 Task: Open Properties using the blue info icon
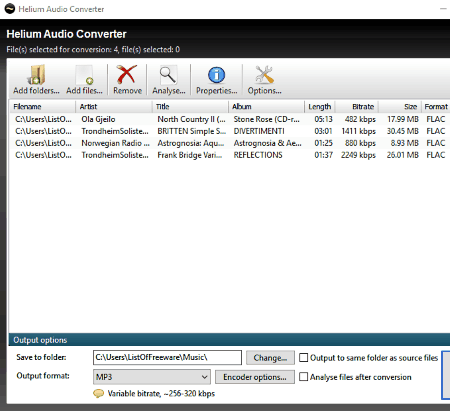pos(217,75)
